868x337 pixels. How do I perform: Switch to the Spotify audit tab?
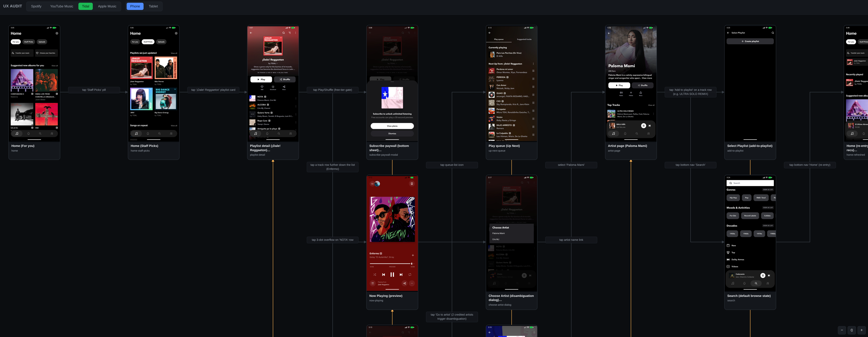36,6
